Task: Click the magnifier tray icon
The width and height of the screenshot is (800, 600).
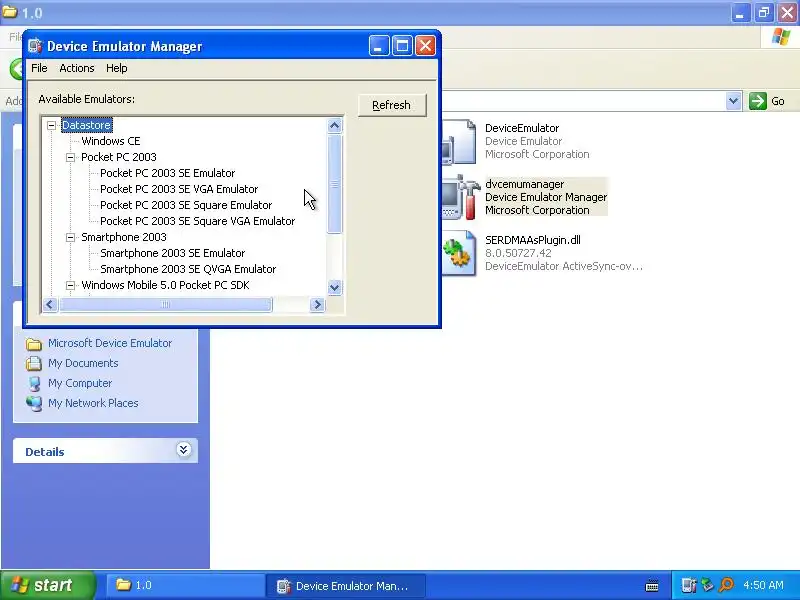Action: click(x=726, y=585)
